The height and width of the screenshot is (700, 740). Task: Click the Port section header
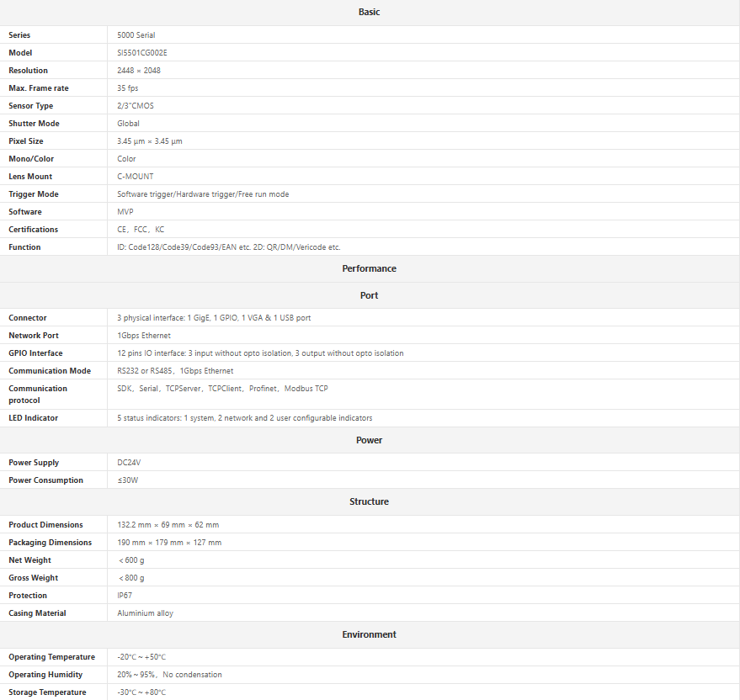tap(369, 295)
